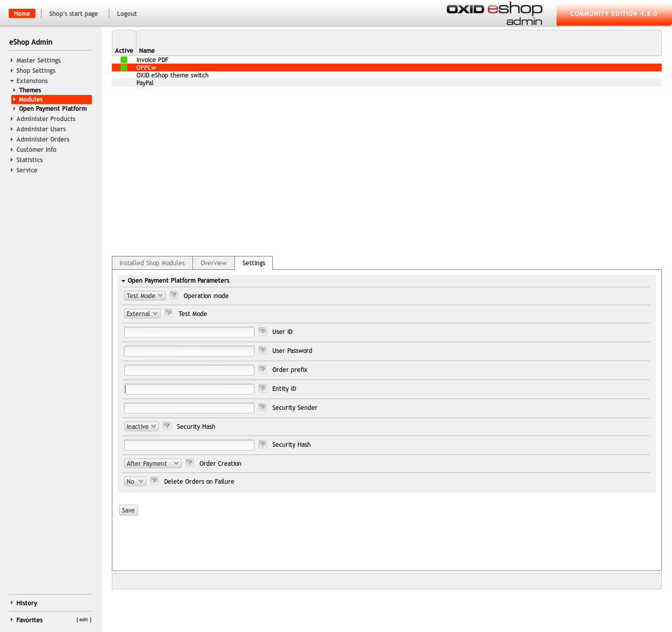Viewport: 672px width, 632px height.
Task: Collapse the Extensions menu
Action: [x=32, y=81]
